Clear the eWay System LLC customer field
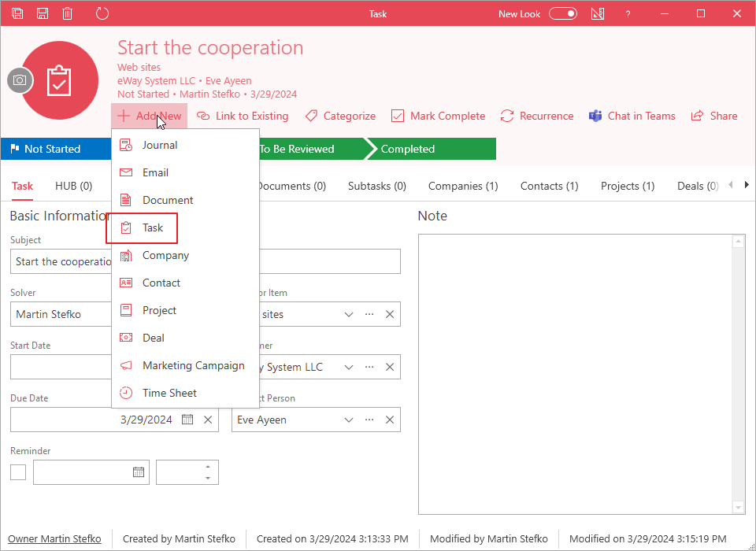Viewport: 756px width, 551px height. (390, 368)
